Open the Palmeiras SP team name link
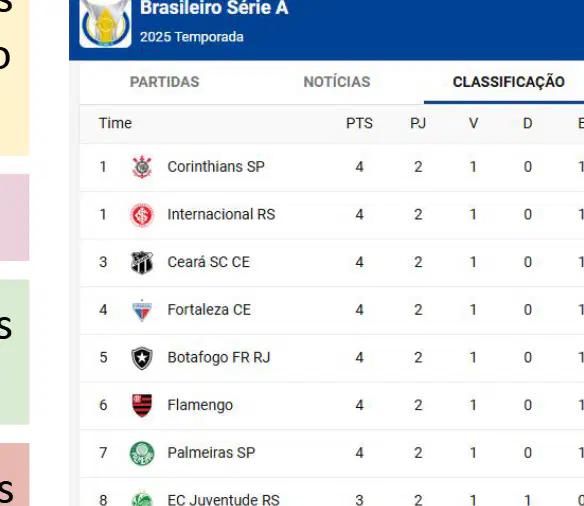The height and width of the screenshot is (506, 584). [x=211, y=453]
